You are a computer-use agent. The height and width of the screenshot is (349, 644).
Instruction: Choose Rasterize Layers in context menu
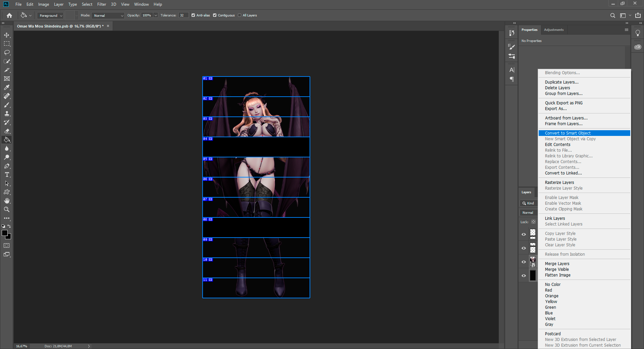(x=584, y=182)
